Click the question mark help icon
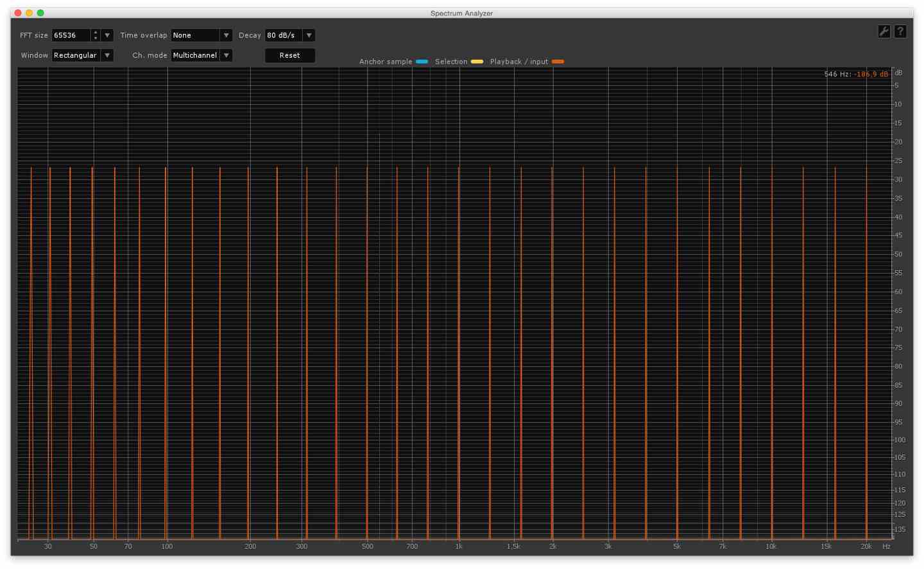 tap(900, 31)
